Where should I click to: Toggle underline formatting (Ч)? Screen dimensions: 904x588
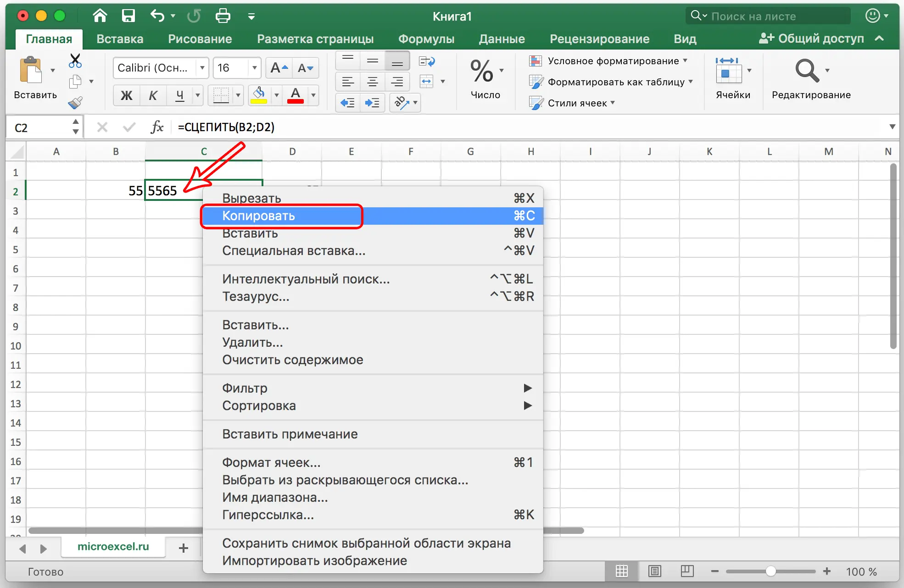click(x=180, y=95)
